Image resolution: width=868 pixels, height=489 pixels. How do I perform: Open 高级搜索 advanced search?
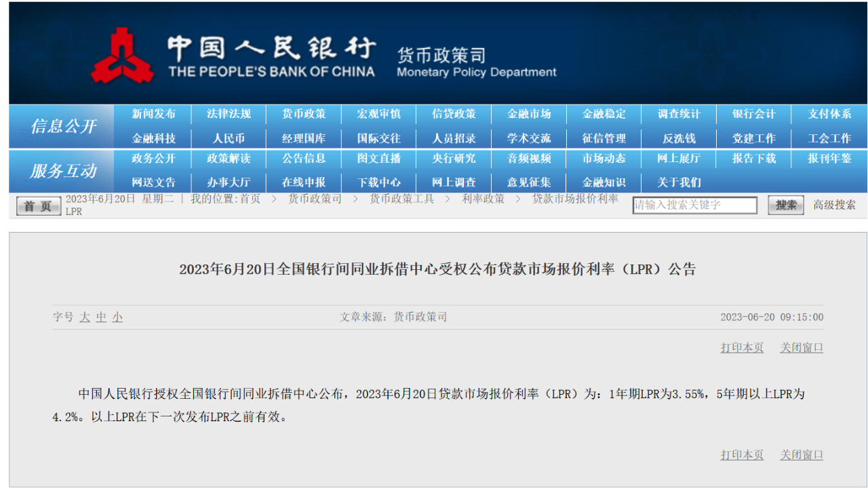pyautogui.click(x=835, y=205)
